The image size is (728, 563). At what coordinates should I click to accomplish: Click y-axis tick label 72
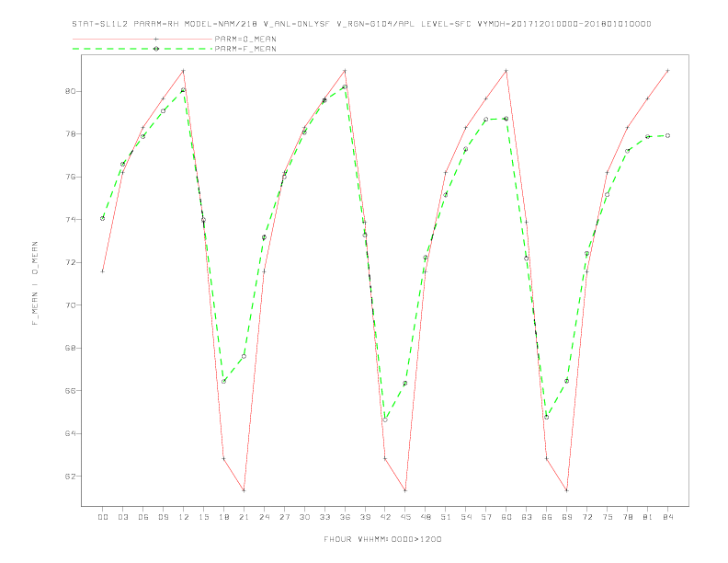click(x=70, y=262)
